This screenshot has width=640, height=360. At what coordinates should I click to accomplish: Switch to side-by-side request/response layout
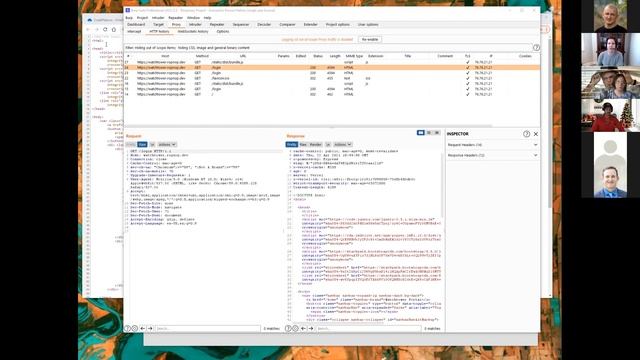tap(420, 133)
